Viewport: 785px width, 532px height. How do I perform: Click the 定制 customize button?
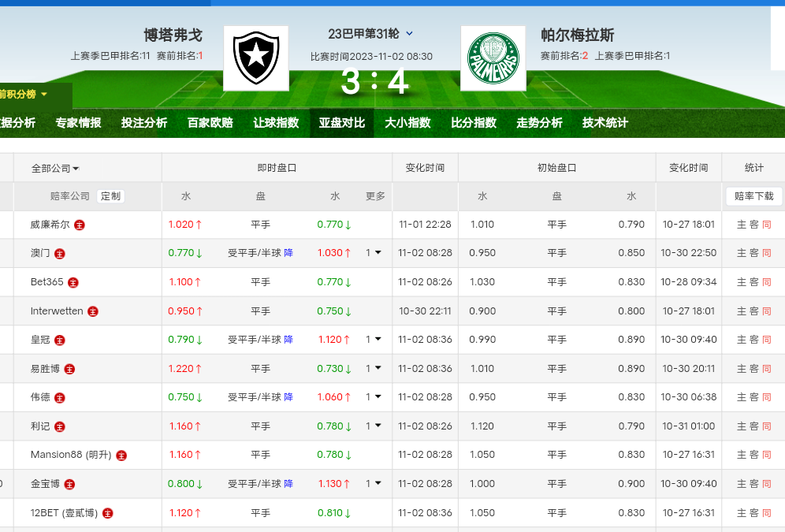[x=110, y=196]
